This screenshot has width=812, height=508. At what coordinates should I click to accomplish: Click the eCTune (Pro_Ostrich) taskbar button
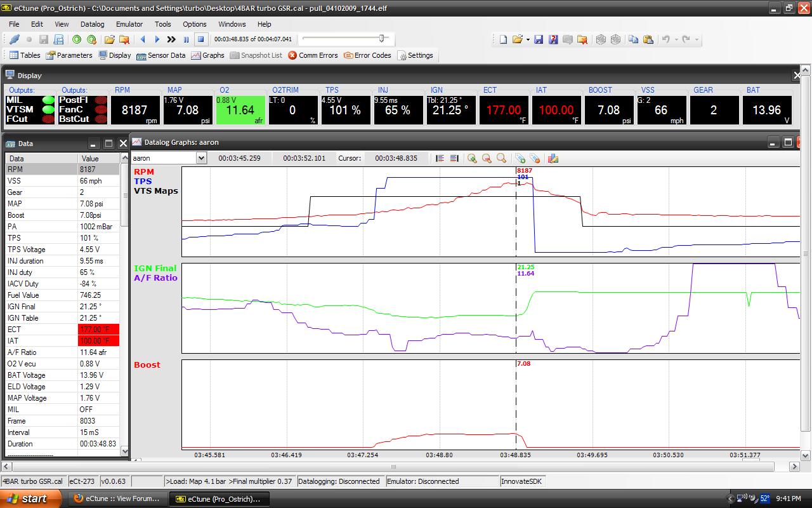coord(219,498)
